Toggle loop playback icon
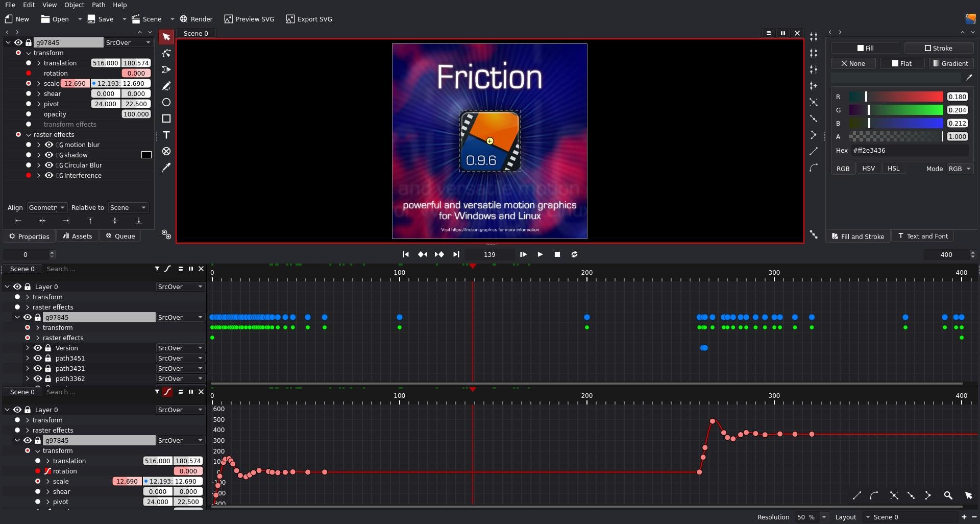 coord(574,254)
